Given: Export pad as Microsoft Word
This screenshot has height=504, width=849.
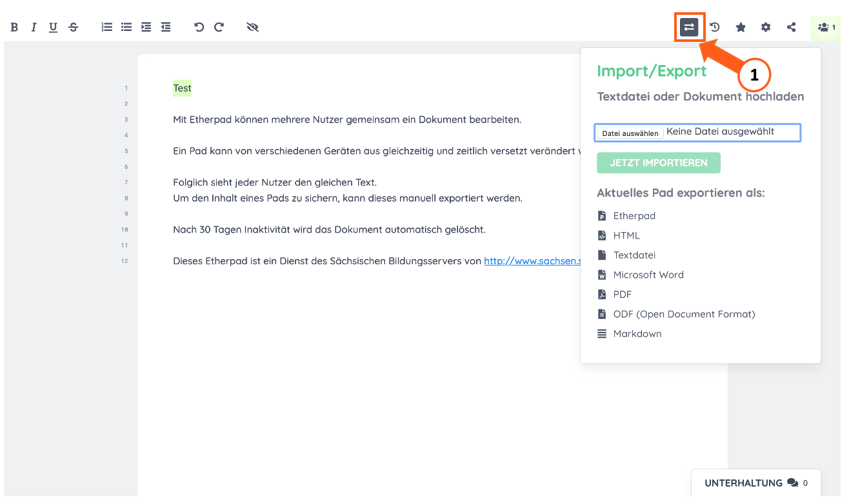Looking at the screenshot, I should click(x=641, y=275).
